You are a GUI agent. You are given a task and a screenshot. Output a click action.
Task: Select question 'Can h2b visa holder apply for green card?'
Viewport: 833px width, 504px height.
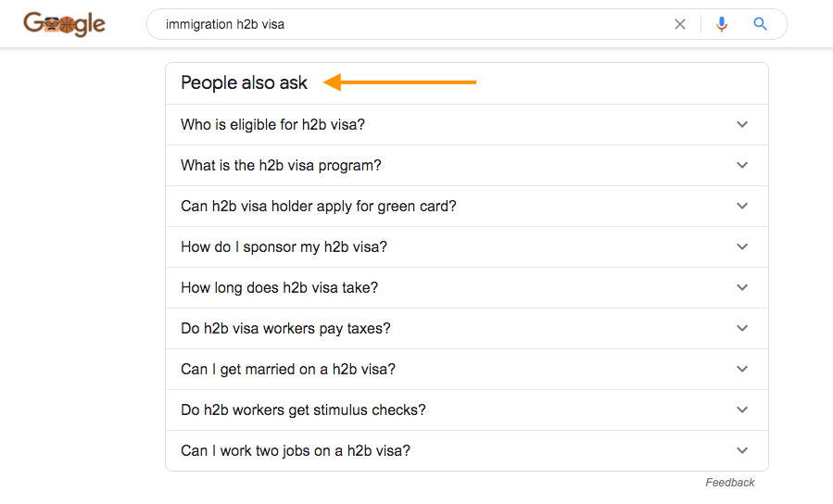click(x=318, y=206)
